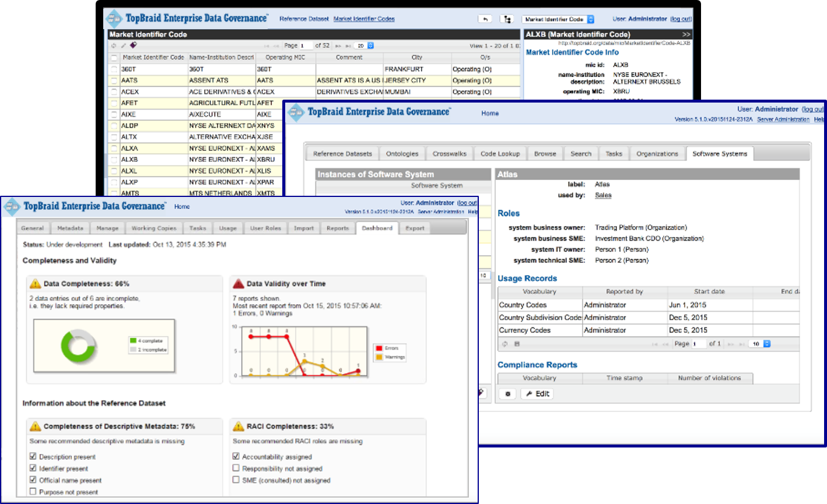Viewport: 827px width, 504px height.
Task: Toggle Description present checkbox
Action: [x=33, y=456]
